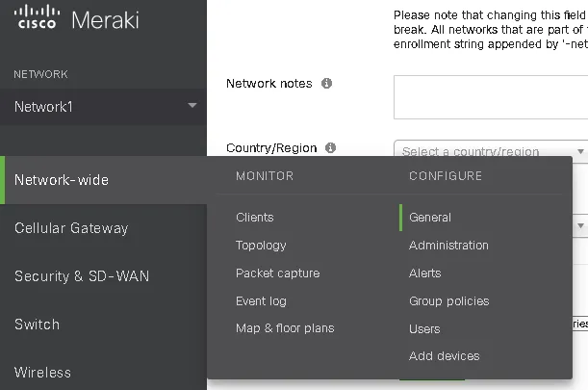Go to Clients under Monitor
This screenshot has height=390, width=588.
255,218
